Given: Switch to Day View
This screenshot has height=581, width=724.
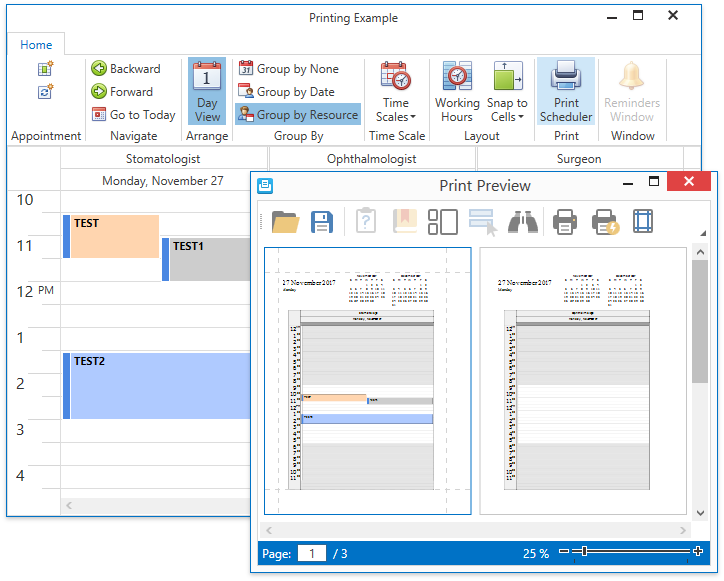Looking at the screenshot, I should [x=207, y=91].
